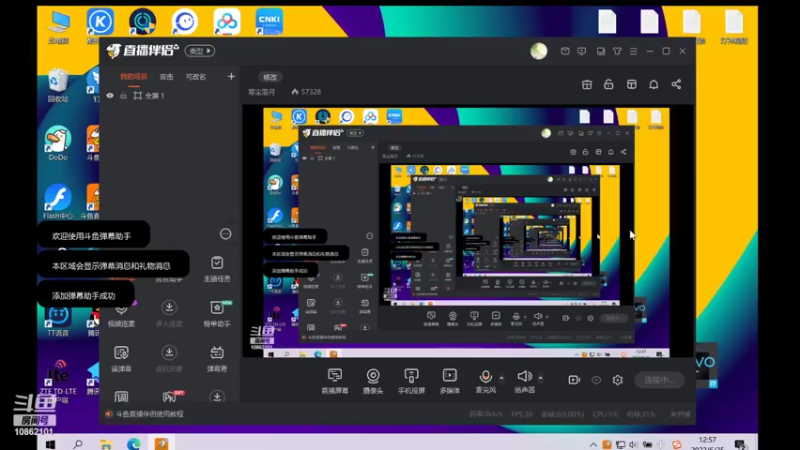Add 直播屏幕 screen capture source

[335, 381]
